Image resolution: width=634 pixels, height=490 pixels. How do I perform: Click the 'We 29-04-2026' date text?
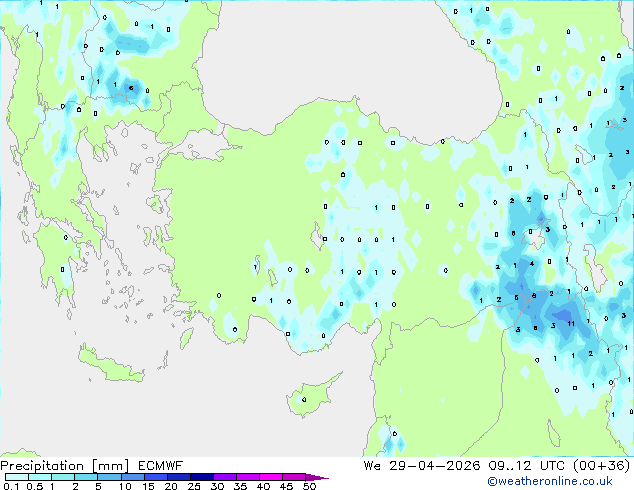[422, 466]
